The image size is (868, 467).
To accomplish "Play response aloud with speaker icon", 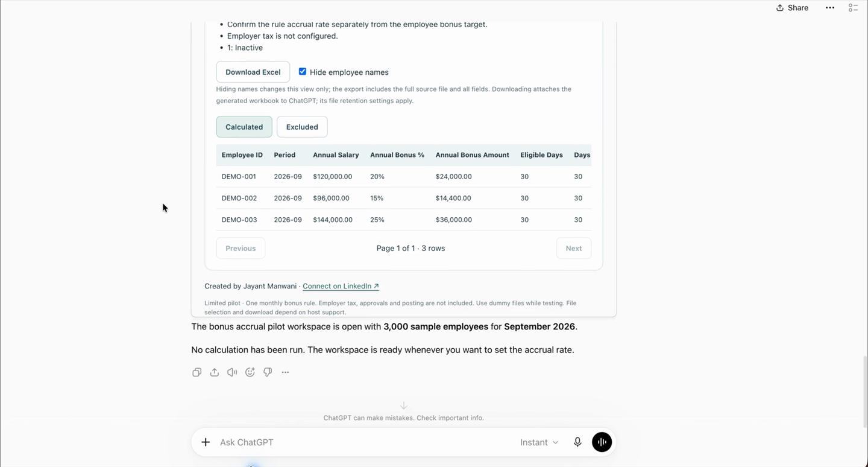I will tap(232, 372).
